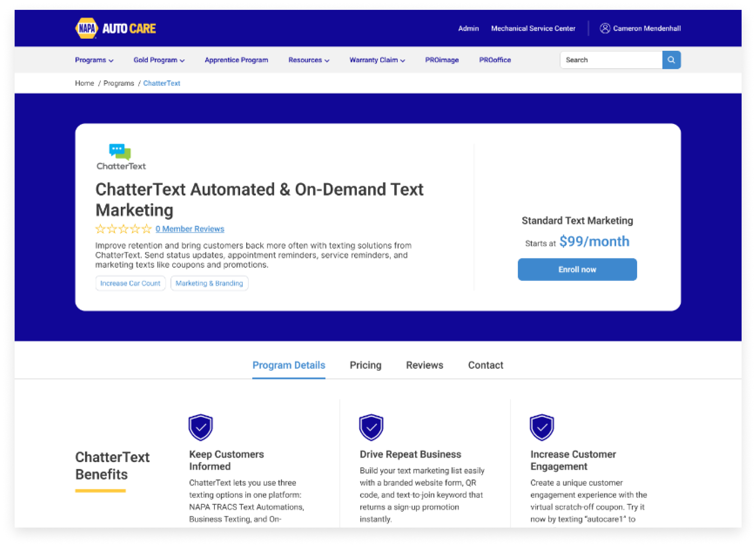
Task: Click the Keep Customers Informed shield icon
Action: [x=200, y=427]
